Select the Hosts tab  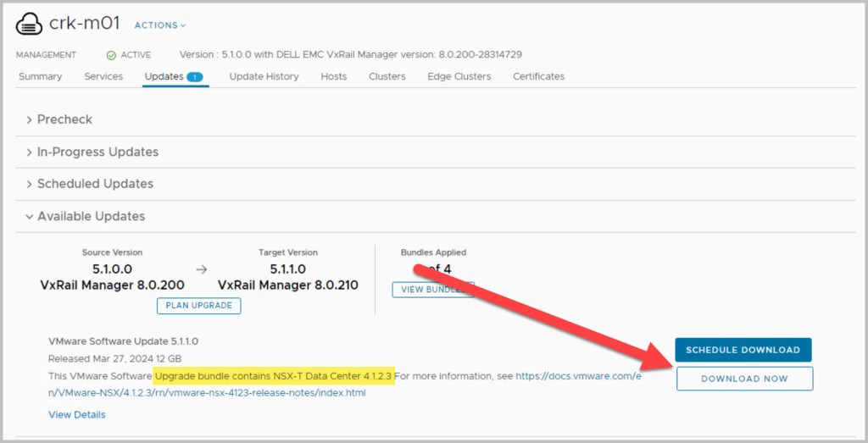(x=333, y=76)
